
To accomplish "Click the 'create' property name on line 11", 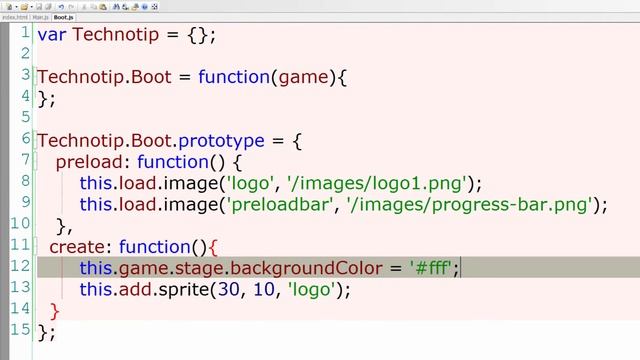I will pyautogui.click(x=78, y=247).
